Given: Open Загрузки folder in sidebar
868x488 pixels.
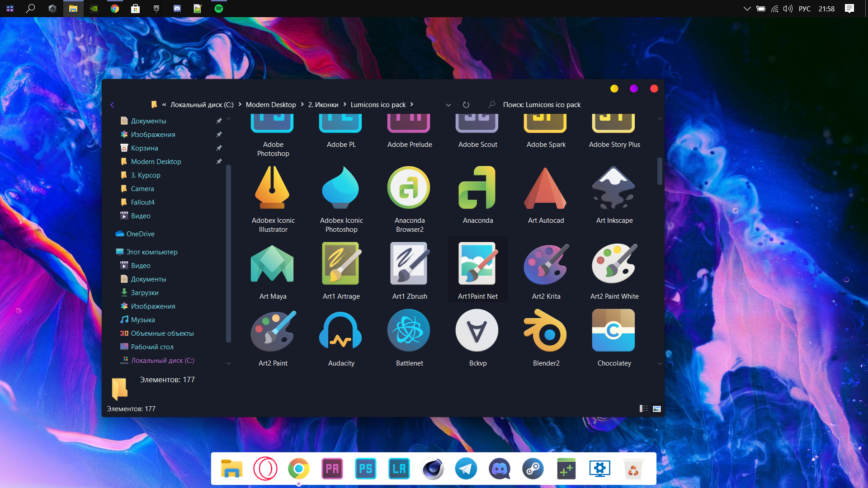Looking at the screenshot, I should tap(145, 292).
